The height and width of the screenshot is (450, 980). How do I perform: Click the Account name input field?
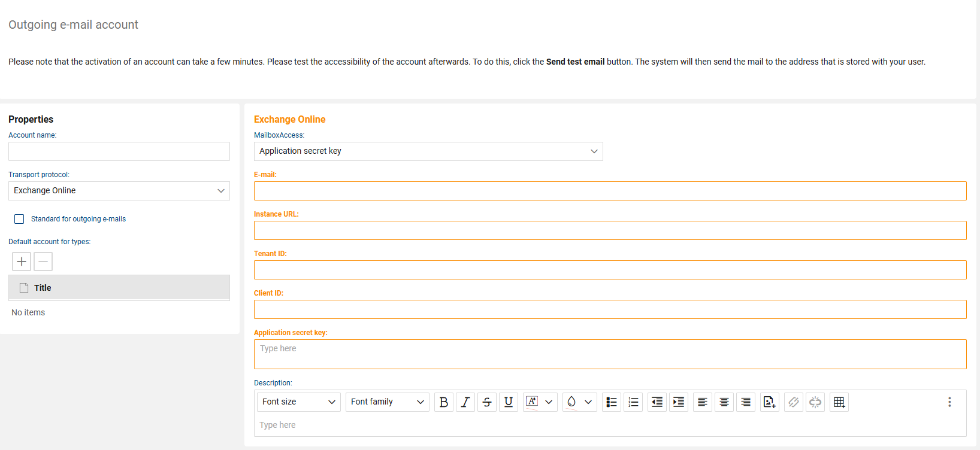click(119, 151)
